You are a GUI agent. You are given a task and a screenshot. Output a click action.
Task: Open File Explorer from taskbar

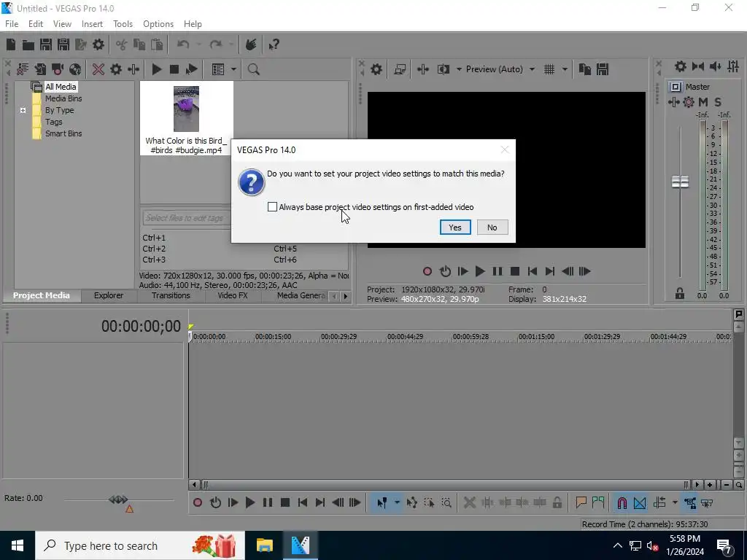[264, 545]
